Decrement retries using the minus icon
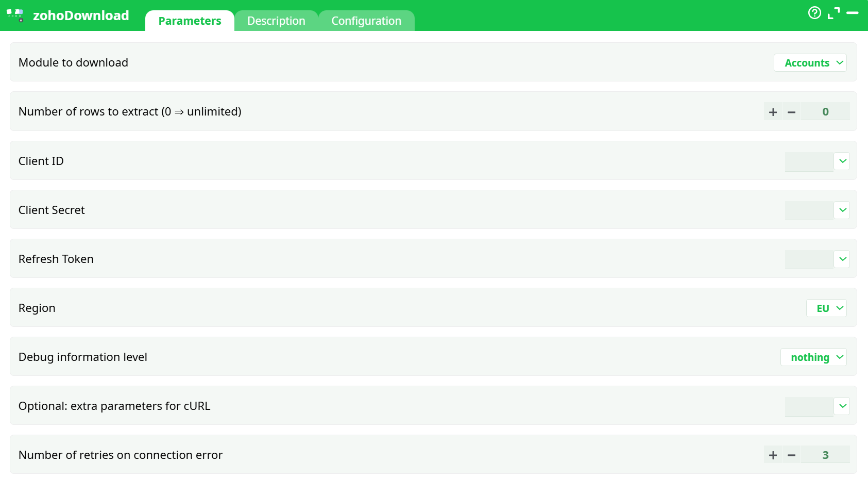868x478 pixels. click(792, 455)
